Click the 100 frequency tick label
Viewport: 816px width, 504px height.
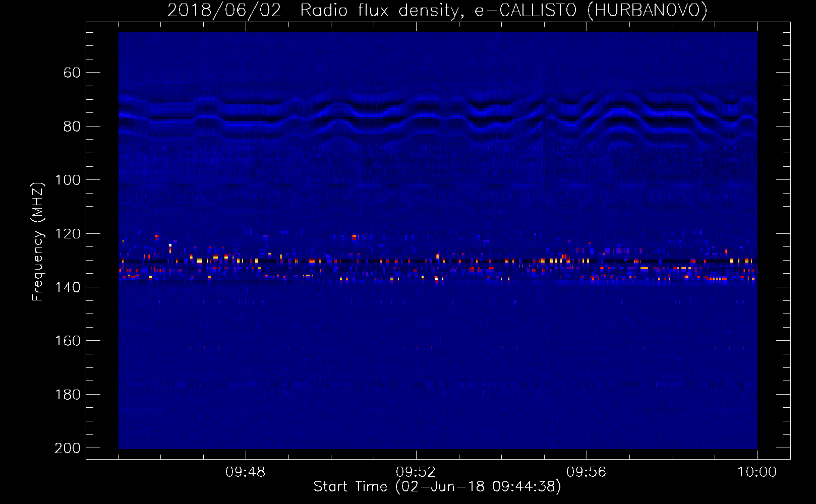(x=68, y=180)
